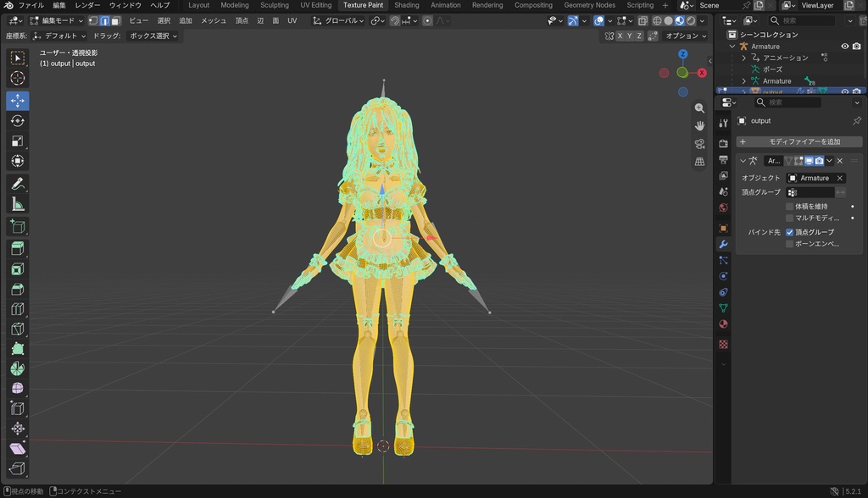Toggle X axis mirror button
This screenshot has height=498, width=868.
620,36
